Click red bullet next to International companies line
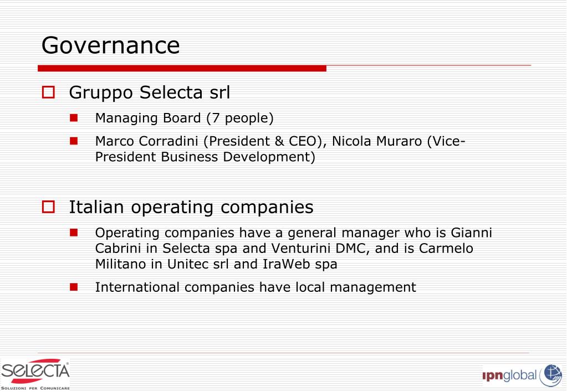Screen dimensions: 567x392 pyautogui.click(x=74, y=287)
